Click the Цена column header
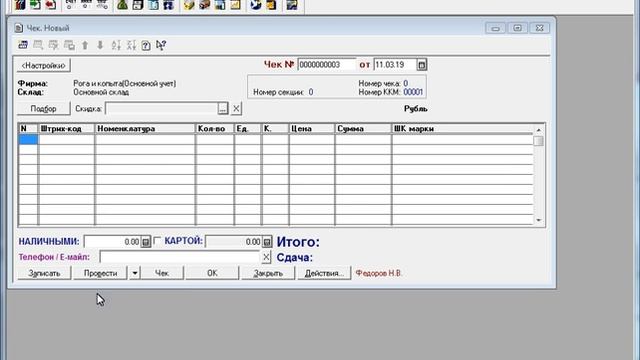Image resolution: width=640 pixels, height=360 pixels. click(312, 129)
